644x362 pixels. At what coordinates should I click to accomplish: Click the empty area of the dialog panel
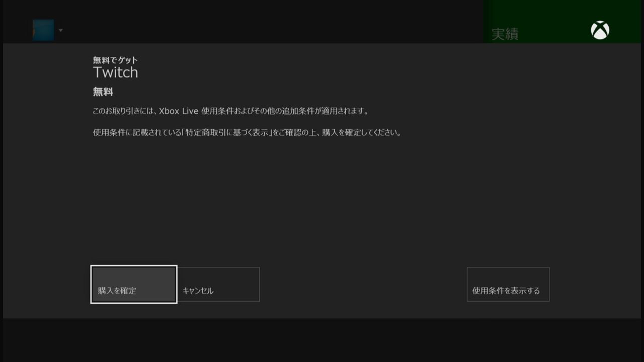[x=322, y=201]
